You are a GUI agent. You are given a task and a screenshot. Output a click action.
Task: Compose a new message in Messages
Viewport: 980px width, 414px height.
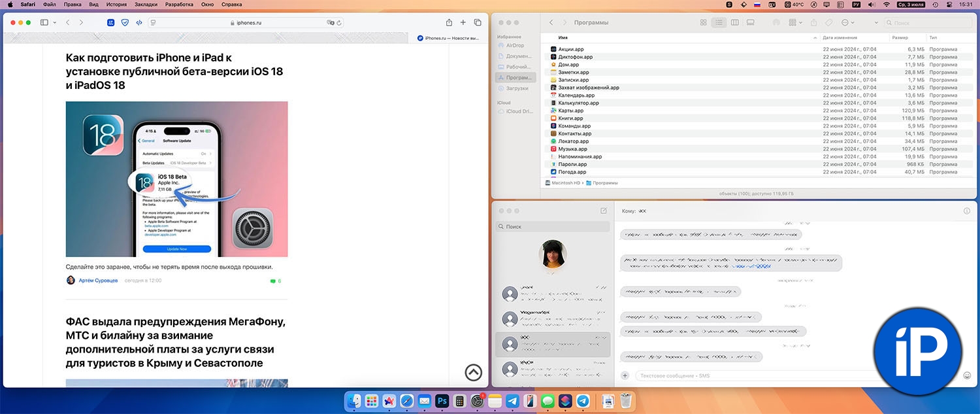pyautogui.click(x=603, y=211)
